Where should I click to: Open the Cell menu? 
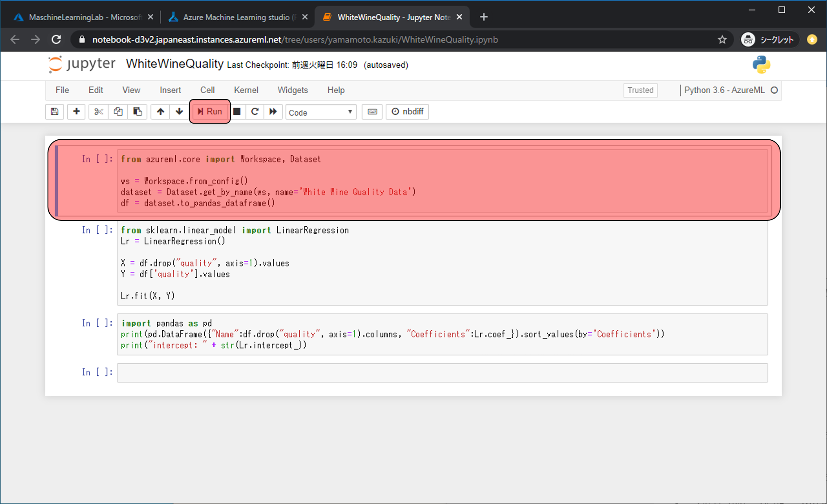point(207,90)
